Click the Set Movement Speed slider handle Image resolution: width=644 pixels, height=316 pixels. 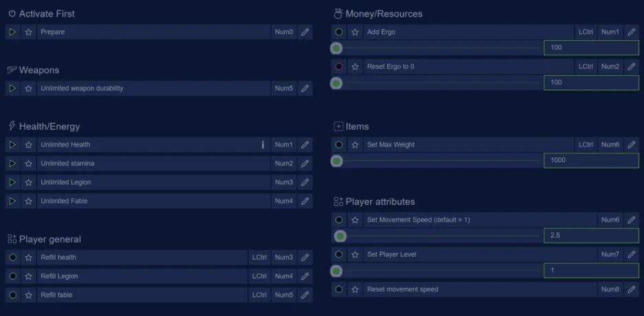[339, 236]
